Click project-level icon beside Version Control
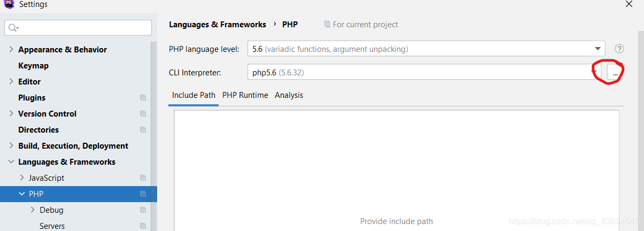The image size is (644, 231). (x=143, y=114)
